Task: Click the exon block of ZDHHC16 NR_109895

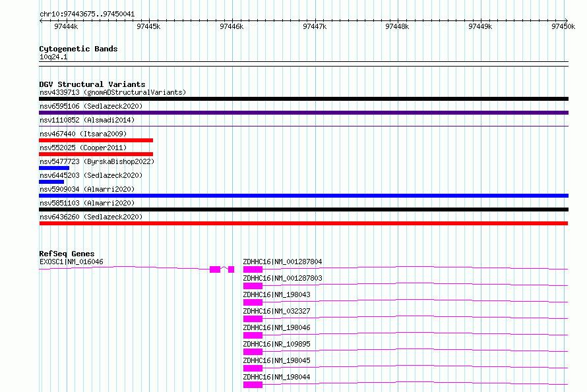Action: pyautogui.click(x=253, y=352)
